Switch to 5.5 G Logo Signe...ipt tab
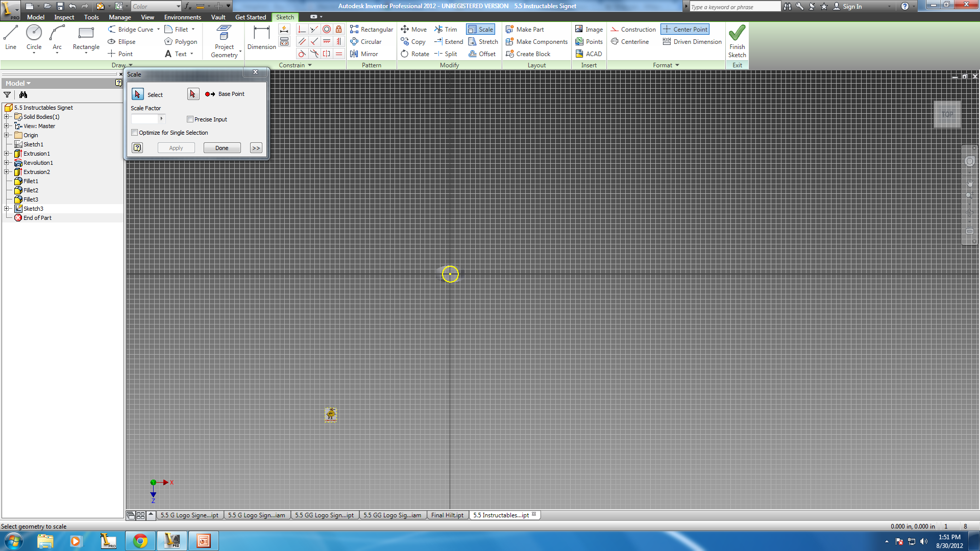This screenshot has height=551, width=980. [189, 515]
